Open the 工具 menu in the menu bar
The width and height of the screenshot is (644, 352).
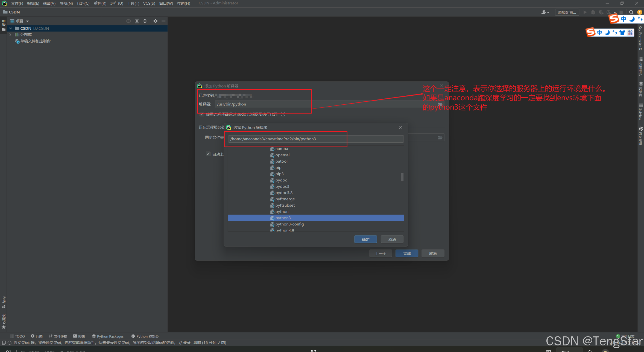click(133, 3)
